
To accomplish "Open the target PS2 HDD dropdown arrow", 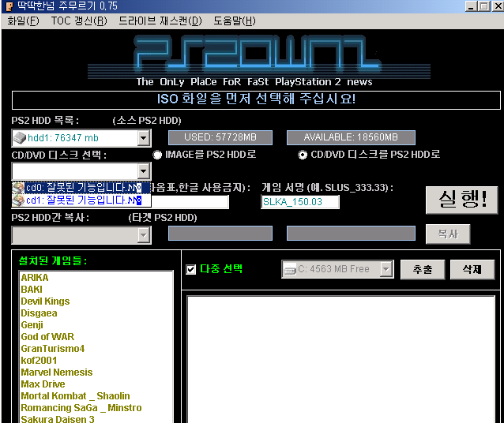I will click(143, 235).
